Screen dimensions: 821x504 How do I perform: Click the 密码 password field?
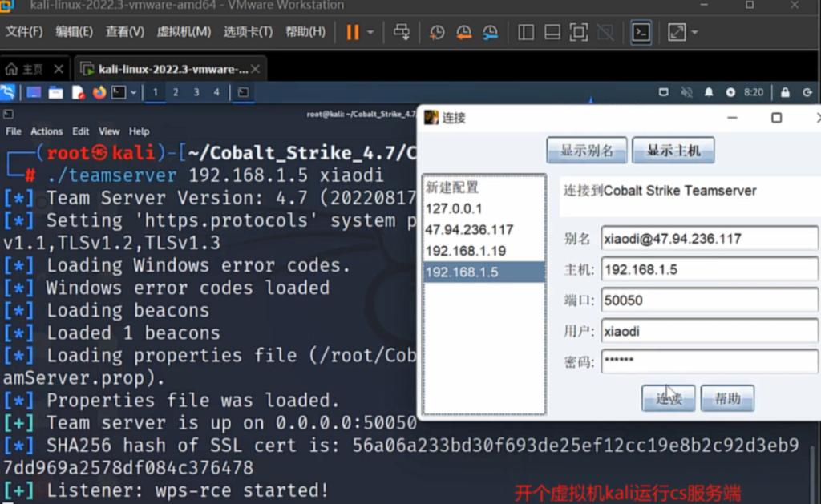click(x=710, y=361)
